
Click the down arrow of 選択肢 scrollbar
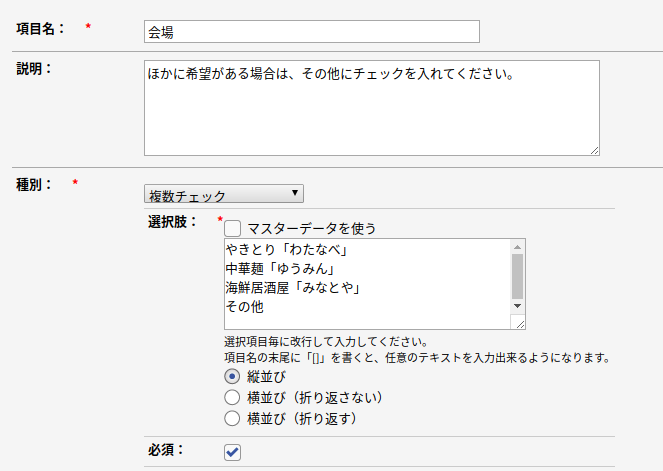tap(517, 306)
